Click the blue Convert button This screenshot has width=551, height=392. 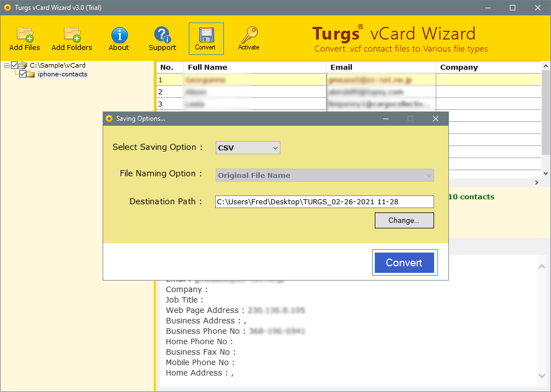tap(404, 262)
